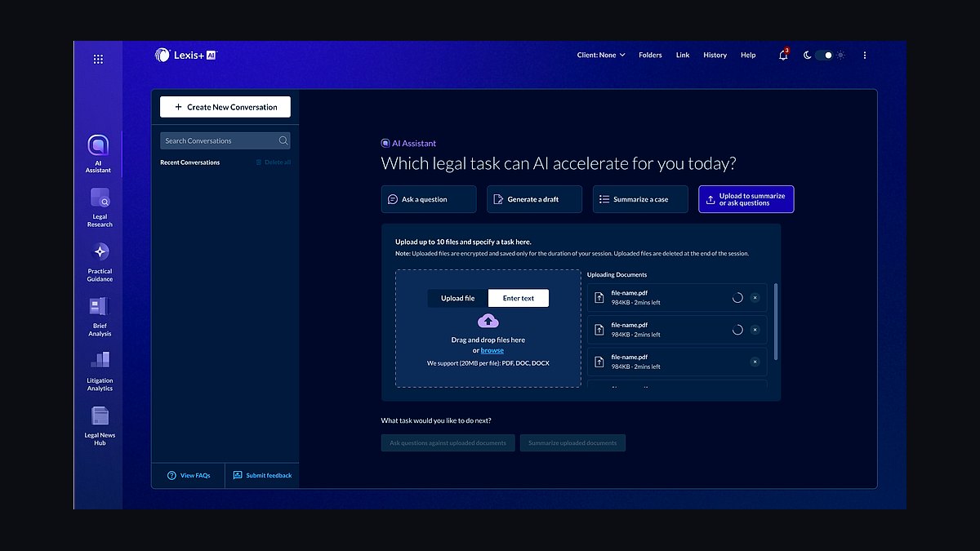Go to Legal Research
The width and height of the screenshot is (980, 551).
tap(100, 208)
